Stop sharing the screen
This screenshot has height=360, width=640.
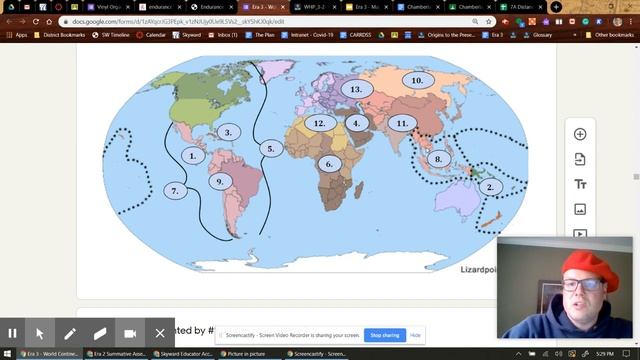[385, 335]
